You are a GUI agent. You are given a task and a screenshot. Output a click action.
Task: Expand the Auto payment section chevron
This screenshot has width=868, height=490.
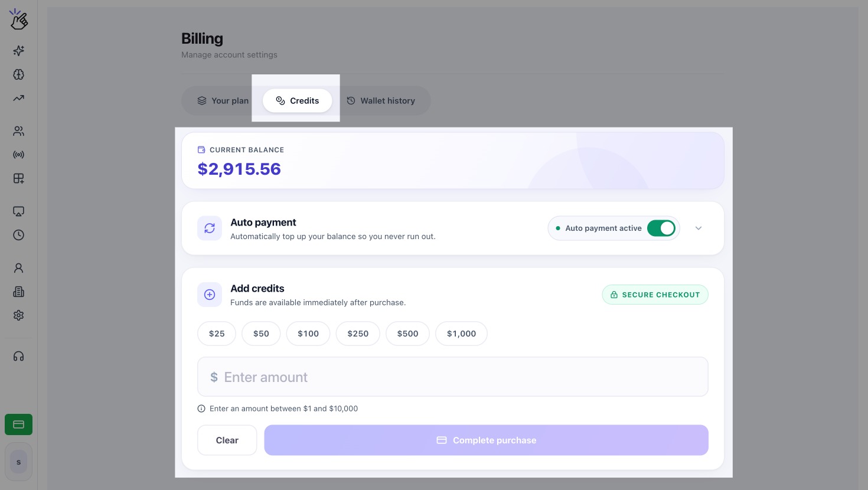699,228
